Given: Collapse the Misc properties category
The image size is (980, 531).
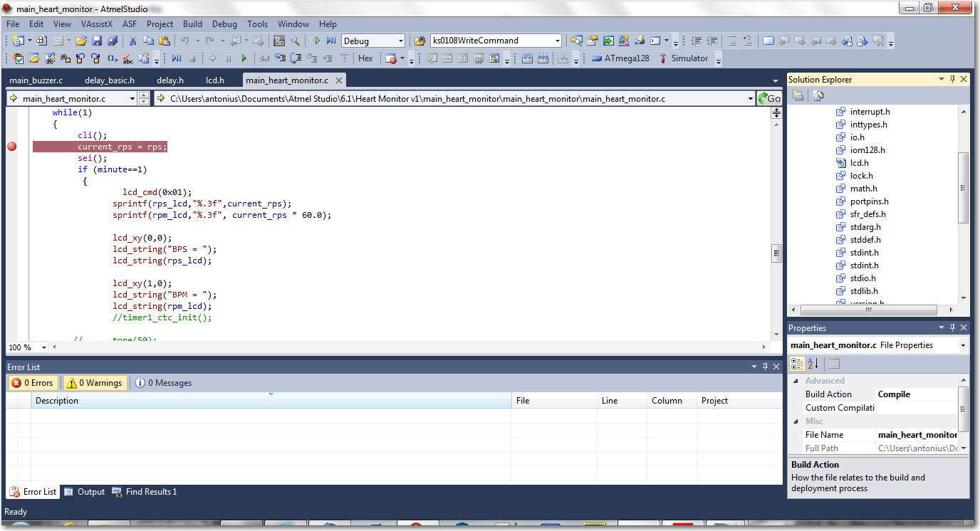Looking at the screenshot, I should [x=797, y=421].
